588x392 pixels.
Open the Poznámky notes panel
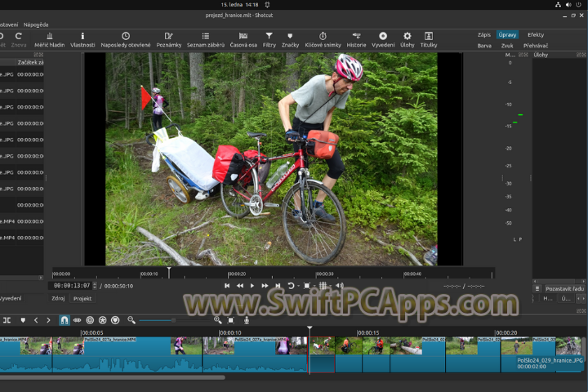[169, 40]
